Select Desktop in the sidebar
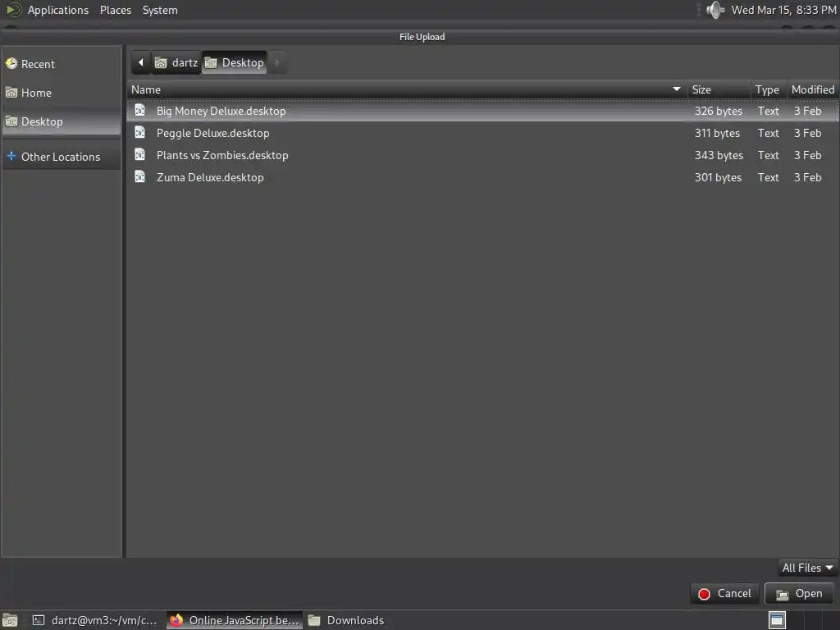The image size is (840, 630). point(62,121)
